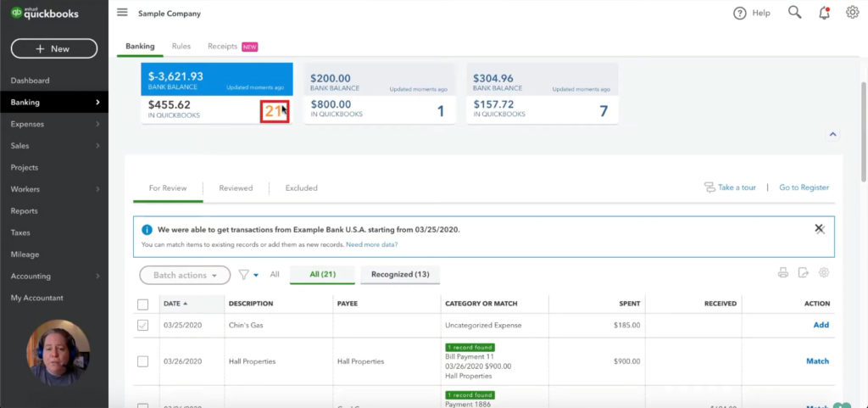This screenshot has width=868, height=408.
Task: Match the Hall Properties transaction
Action: coord(818,361)
